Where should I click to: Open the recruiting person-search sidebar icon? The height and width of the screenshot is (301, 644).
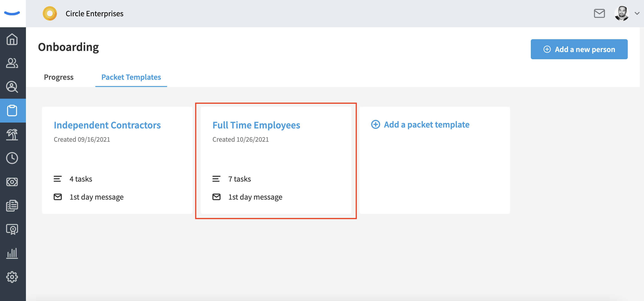click(12, 87)
